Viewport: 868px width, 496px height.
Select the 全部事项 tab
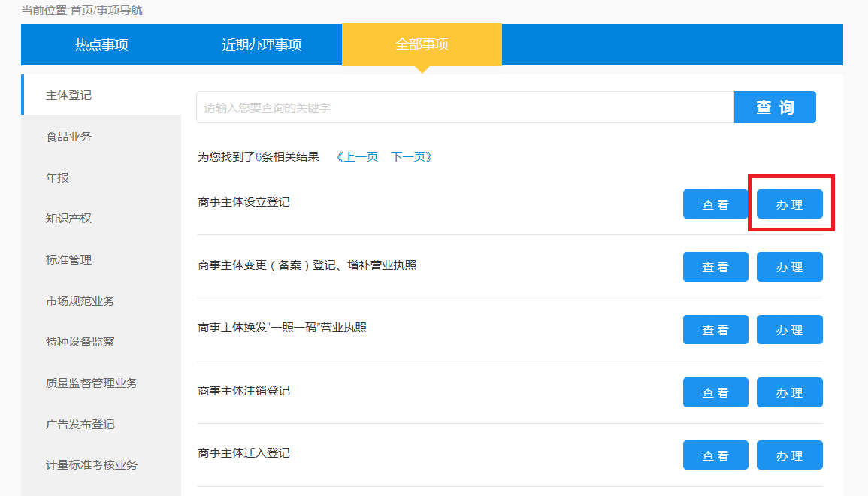pyautogui.click(x=422, y=45)
